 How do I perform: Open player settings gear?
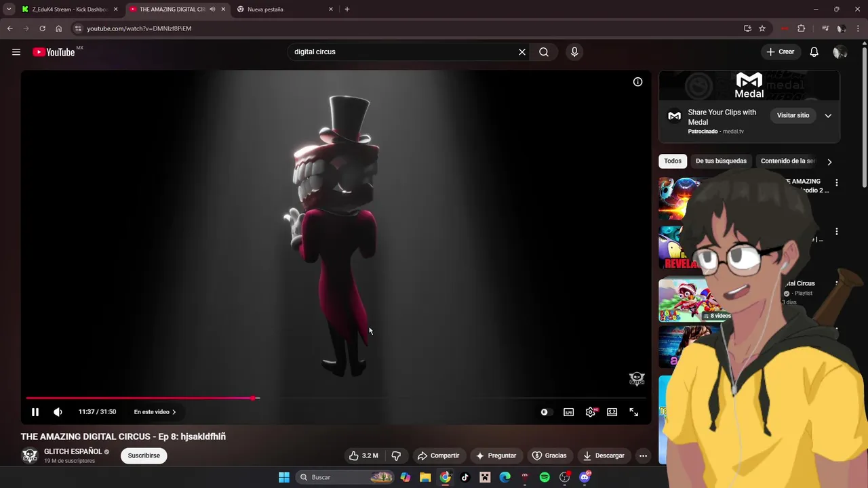tap(591, 412)
